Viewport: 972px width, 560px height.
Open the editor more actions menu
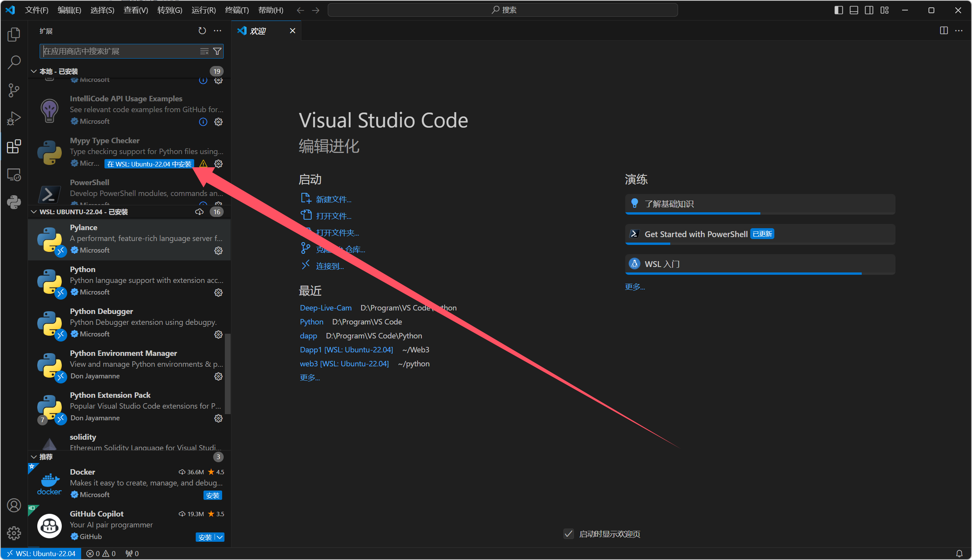[959, 31]
